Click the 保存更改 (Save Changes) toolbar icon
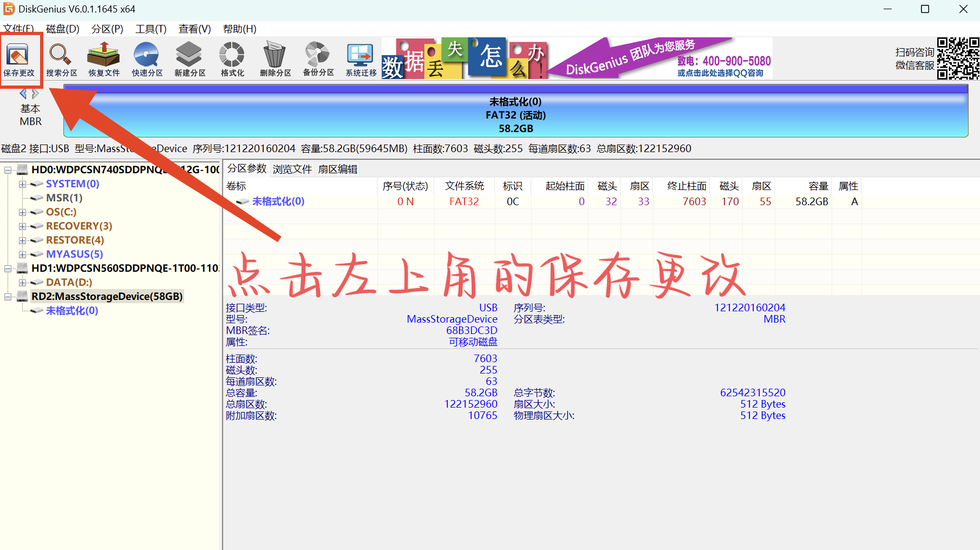 18,60
